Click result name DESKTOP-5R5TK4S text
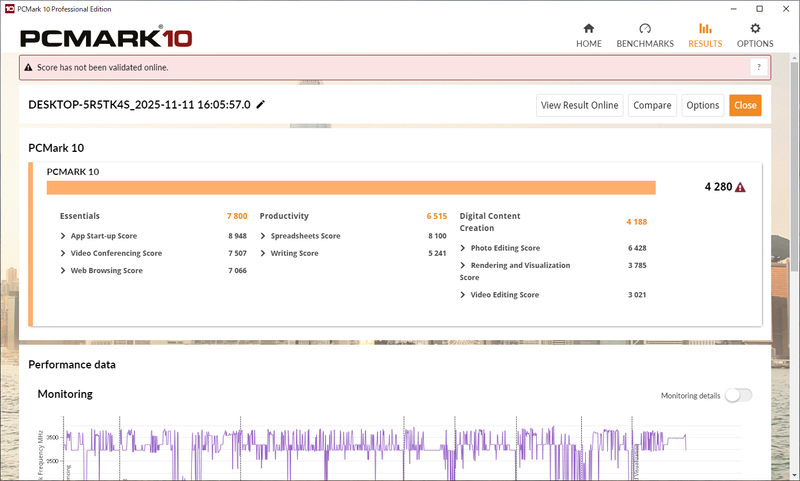 pos(139,105)
